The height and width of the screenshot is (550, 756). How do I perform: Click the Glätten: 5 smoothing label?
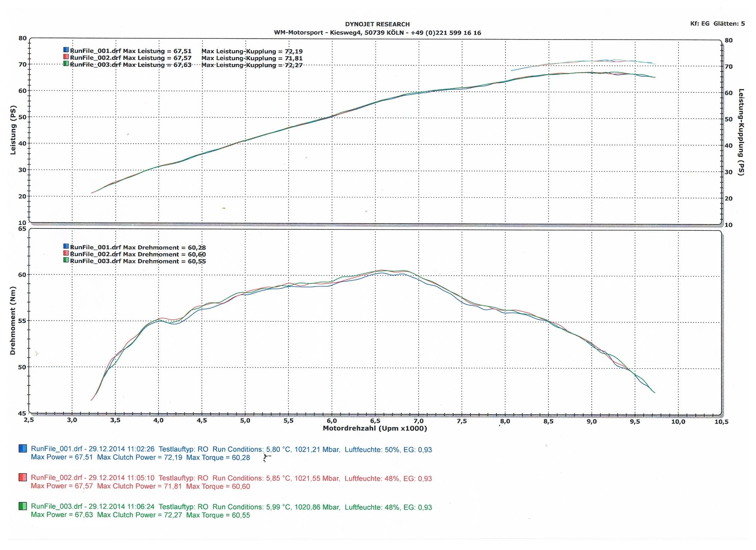coord(729,24)
